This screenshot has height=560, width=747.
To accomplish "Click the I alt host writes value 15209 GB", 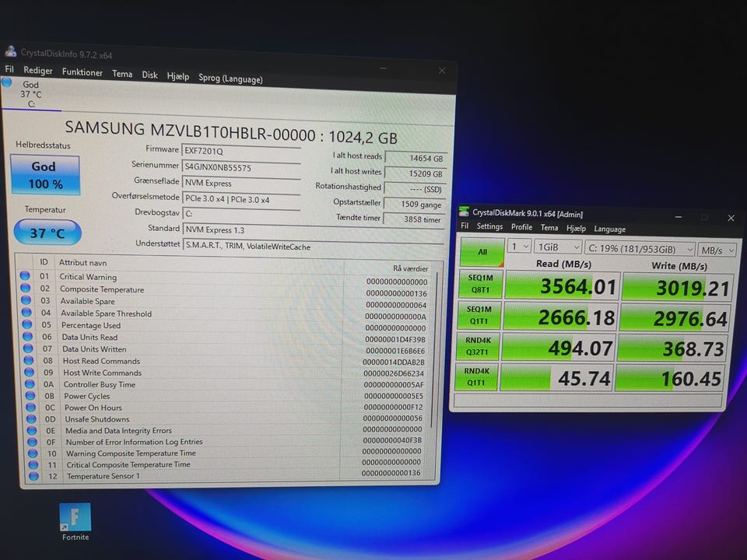I will click(416, 173).
